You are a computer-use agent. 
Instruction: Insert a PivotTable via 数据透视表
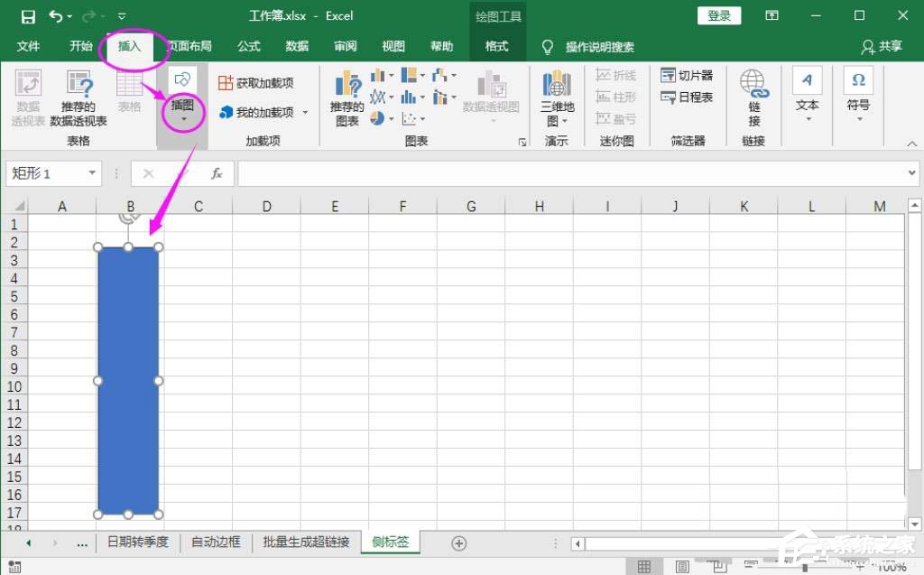[28, 97]
